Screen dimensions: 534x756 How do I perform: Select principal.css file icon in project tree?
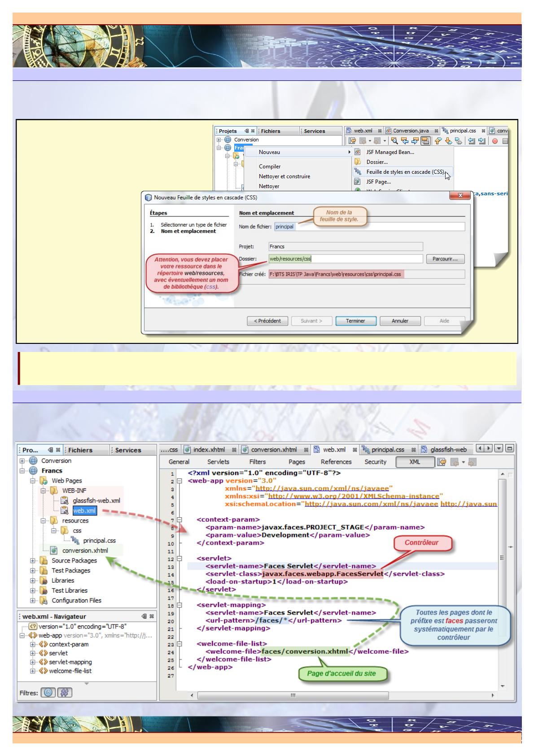(75, 541)
